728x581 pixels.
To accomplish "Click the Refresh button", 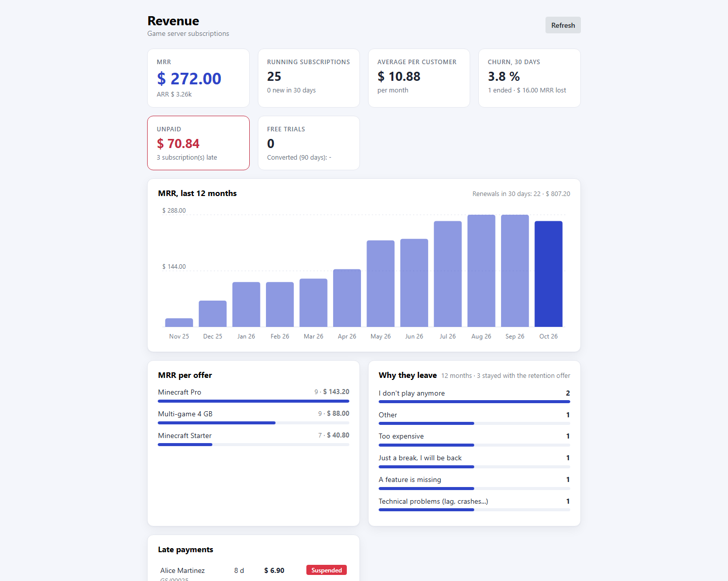I will click(563, 25).
